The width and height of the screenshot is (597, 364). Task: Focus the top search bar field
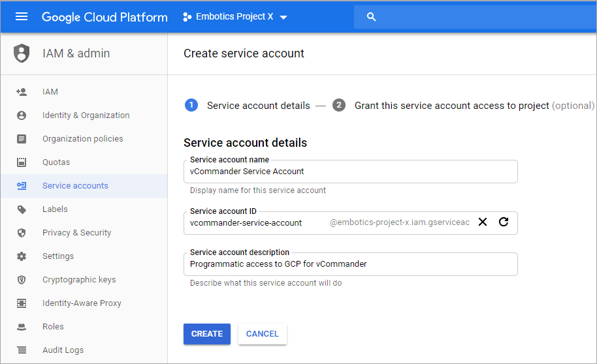tap(475, 17)
